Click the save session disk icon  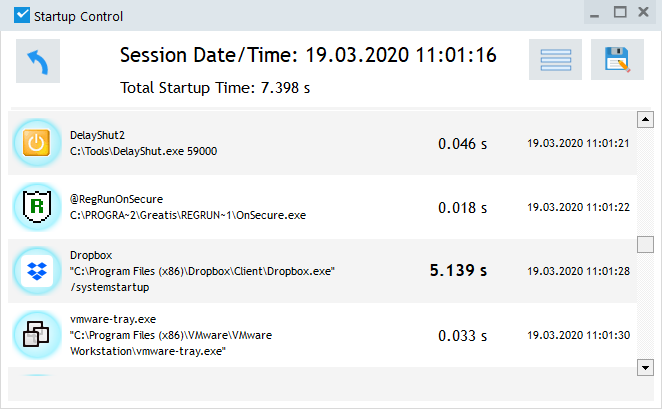tap(617, 61)
